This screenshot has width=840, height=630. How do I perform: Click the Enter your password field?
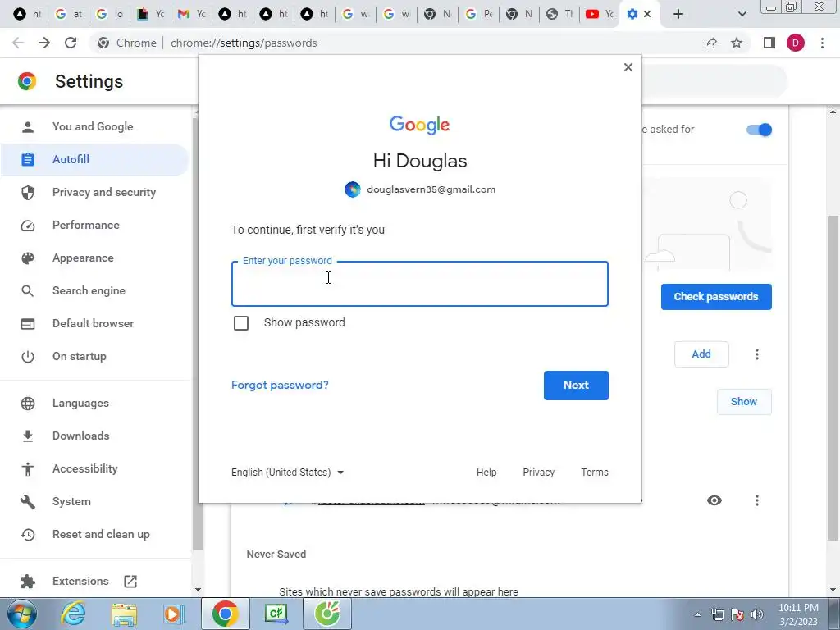(x=419, y=284)
